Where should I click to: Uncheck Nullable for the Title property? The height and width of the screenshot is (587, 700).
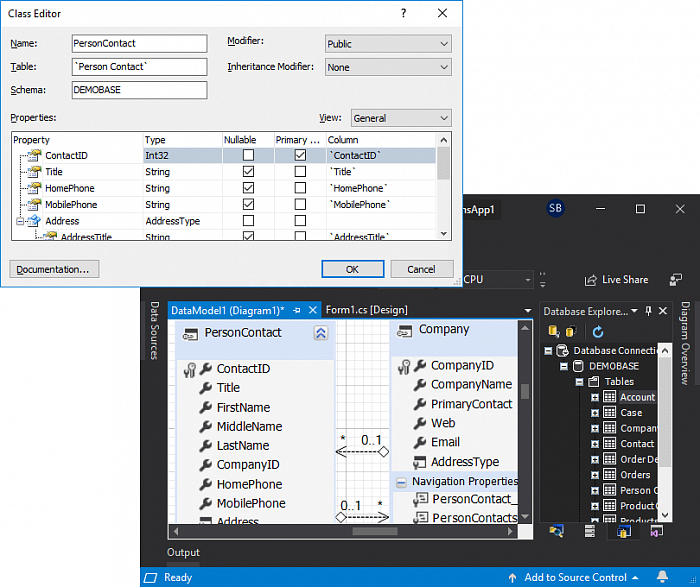(248, 172)
